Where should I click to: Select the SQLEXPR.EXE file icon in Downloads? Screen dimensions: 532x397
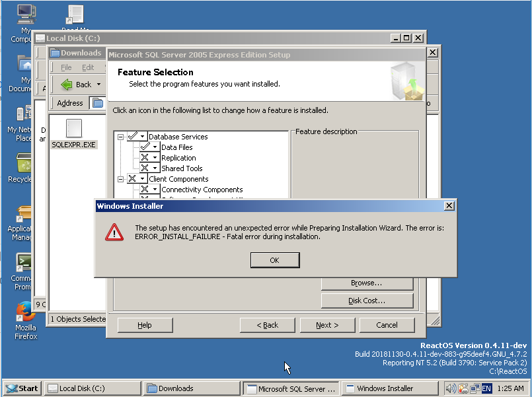pyautogui.click(x=73, y=129)
